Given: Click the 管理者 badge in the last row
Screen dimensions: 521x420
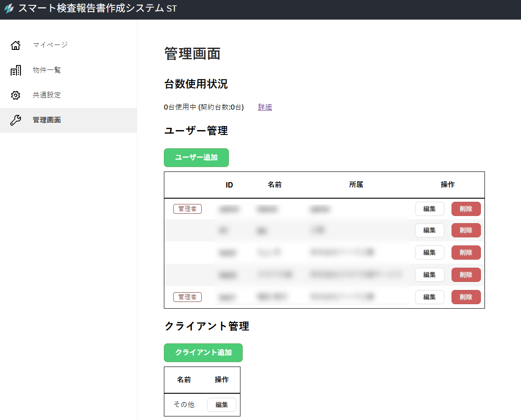Looking at the screenshot, I should pyautogui.click(x=187, y=297).
